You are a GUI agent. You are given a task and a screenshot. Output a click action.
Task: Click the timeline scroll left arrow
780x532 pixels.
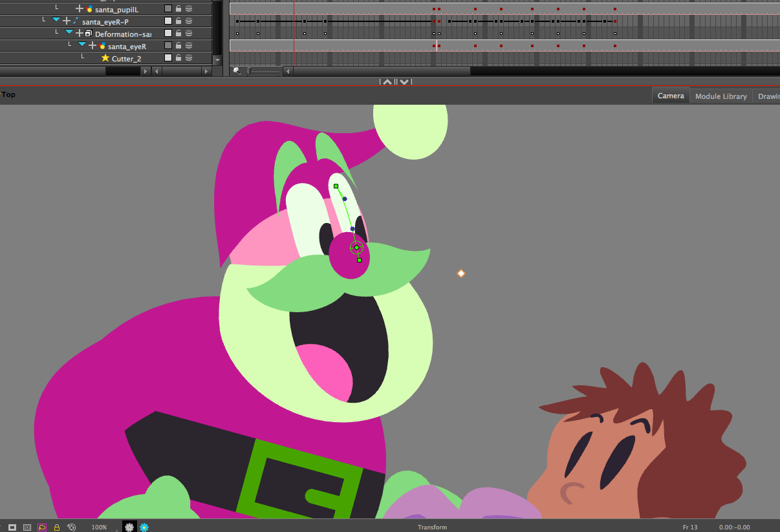tap(288, 71)
